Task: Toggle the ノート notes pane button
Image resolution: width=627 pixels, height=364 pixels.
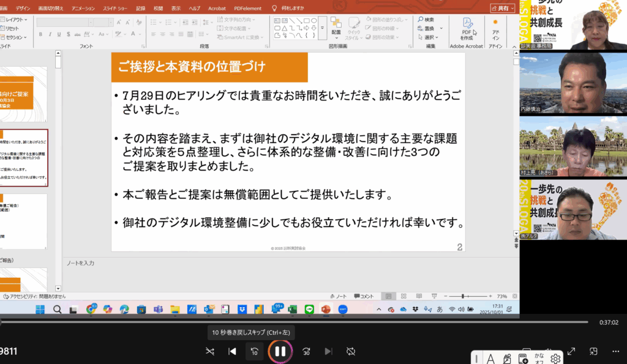Action: click(339, 296)
